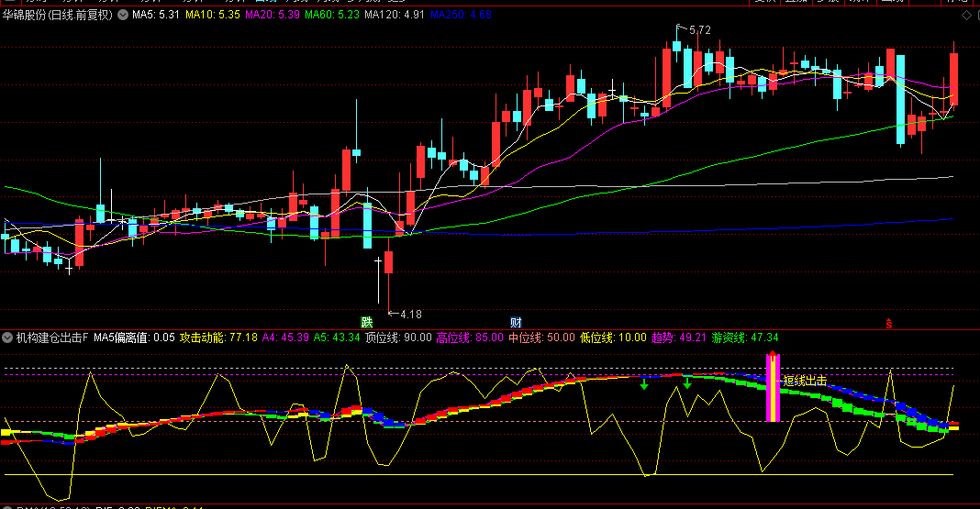Click the 低位线: 10.00 value
980x509 pixels.
pyautogui.click(x=613, y=337)
